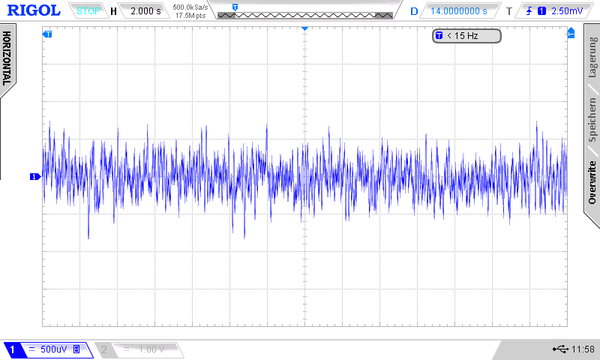600x360 pixels.
Task: Click the blue trigger marker above the memory bar
Action: click(x=235, y=7)
